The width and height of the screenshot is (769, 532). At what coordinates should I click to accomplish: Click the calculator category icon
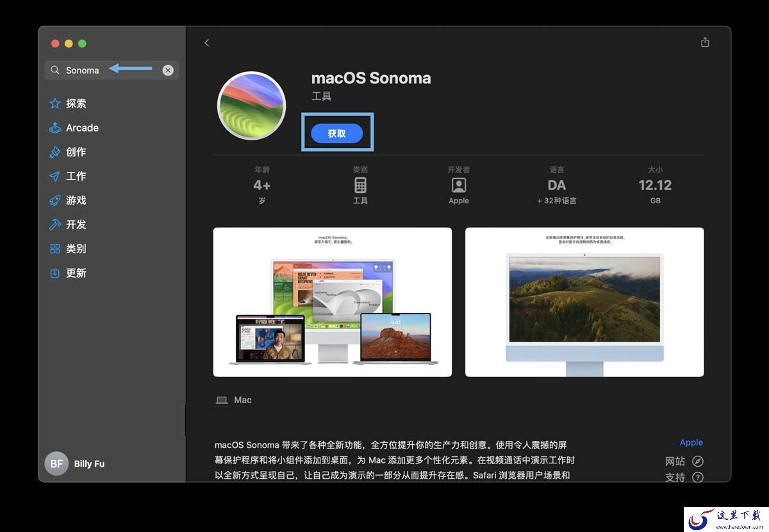tap(360, 185)
